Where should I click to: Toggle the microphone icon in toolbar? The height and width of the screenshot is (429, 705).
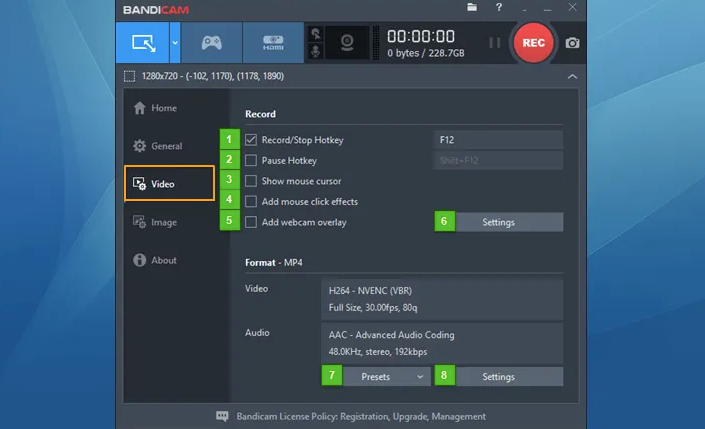tap(316, 52)
